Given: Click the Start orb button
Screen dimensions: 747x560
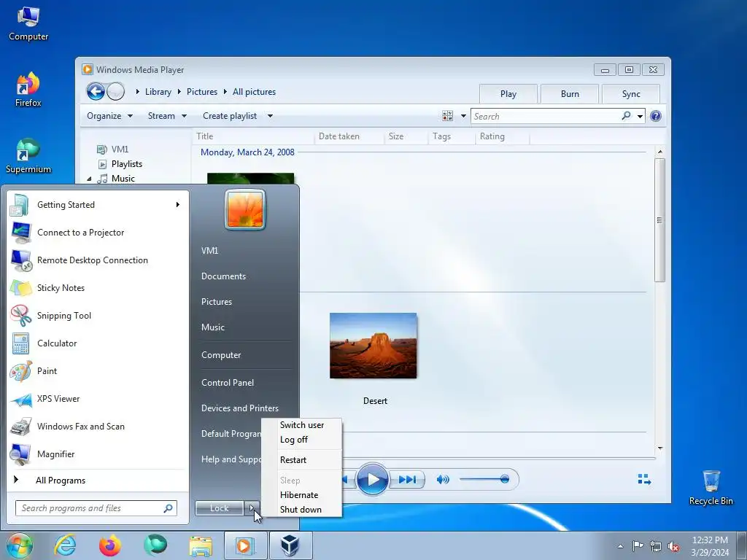Looking at the screenshot, I should tap(20, 545).
